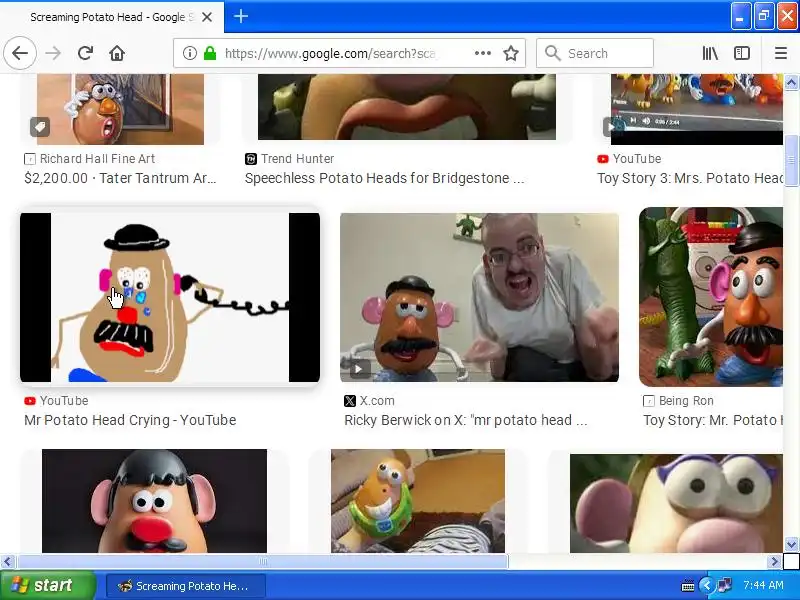Click the forward navigation arrow
This screenshot has height=600, width=800.
(53, 53)
